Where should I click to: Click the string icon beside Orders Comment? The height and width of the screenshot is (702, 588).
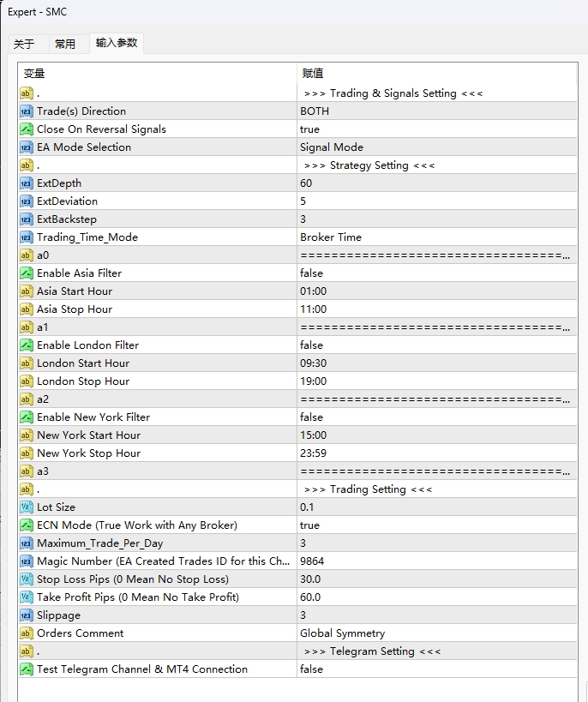[x=27, y=633]
